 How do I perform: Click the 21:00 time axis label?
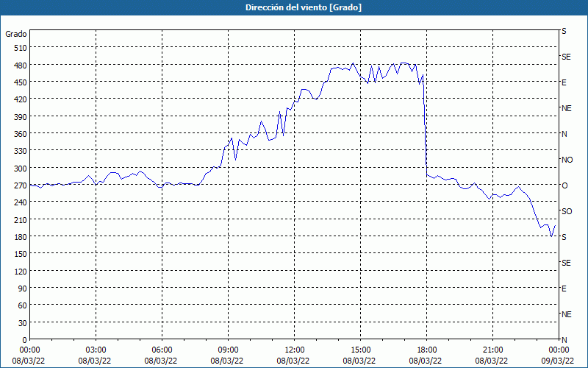click(x=492, y=350)
